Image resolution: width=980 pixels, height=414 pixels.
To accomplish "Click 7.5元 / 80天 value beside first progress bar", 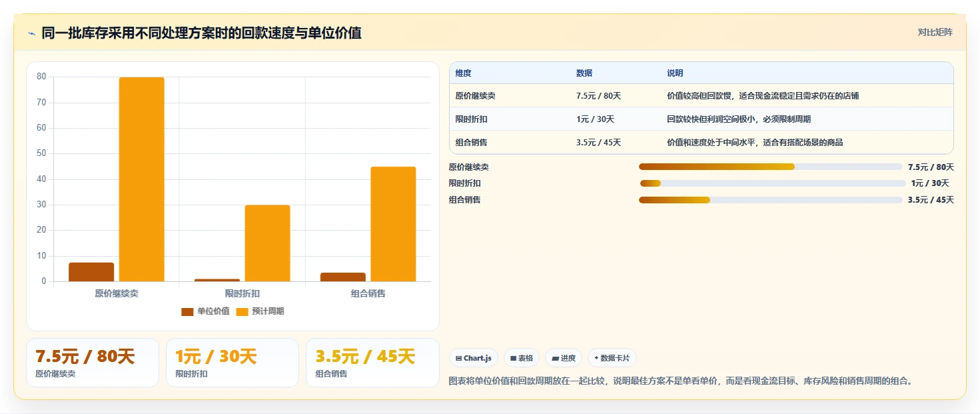I will click(x=931, y=167).
